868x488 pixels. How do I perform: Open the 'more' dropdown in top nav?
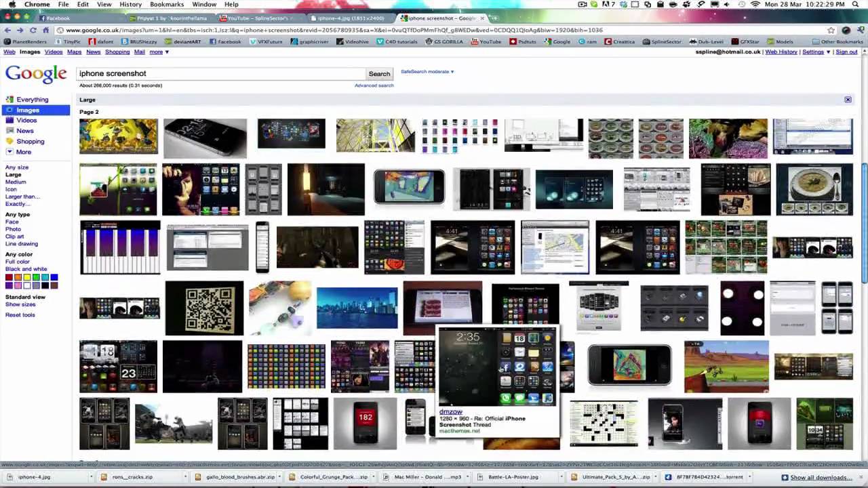pyautogui.click(x=159, y=52)
